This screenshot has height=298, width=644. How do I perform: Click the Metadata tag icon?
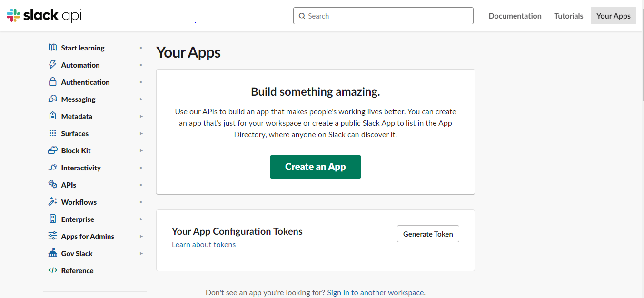53,116
